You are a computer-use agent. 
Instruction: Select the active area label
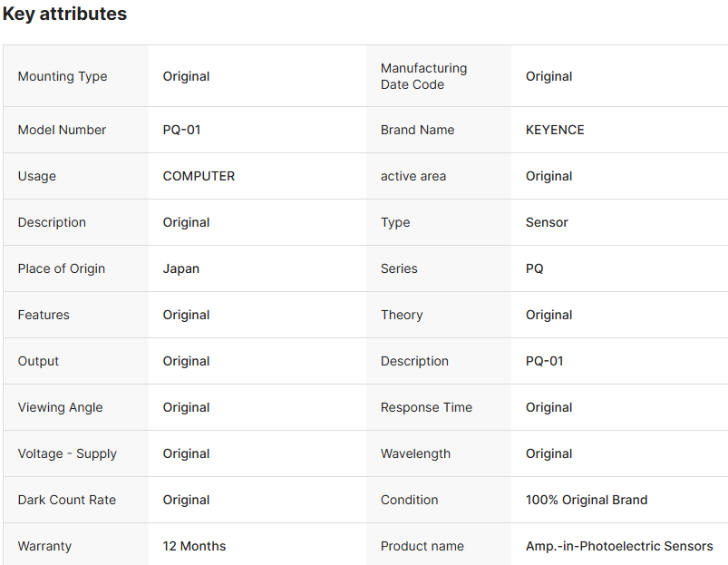click(413, 176)
